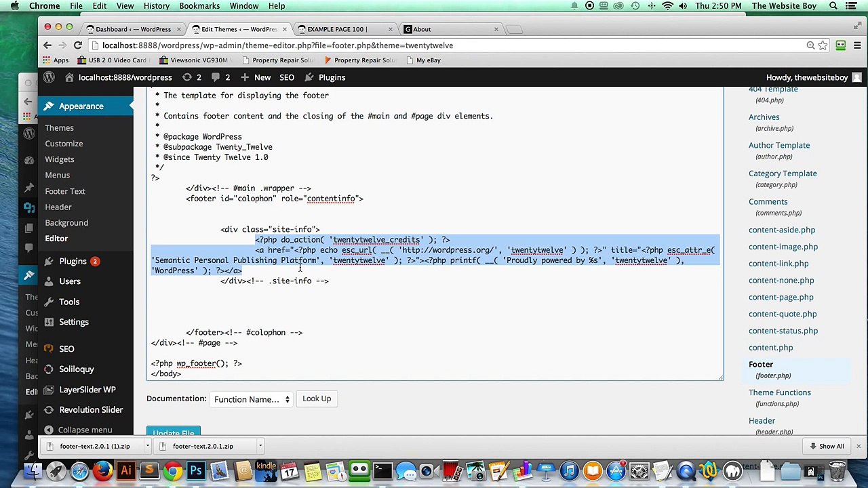Click the WordPress logo in the admin bar
The width and height of the screenshot is (868, 488).
pyautogui.click(x=49, y=77)
